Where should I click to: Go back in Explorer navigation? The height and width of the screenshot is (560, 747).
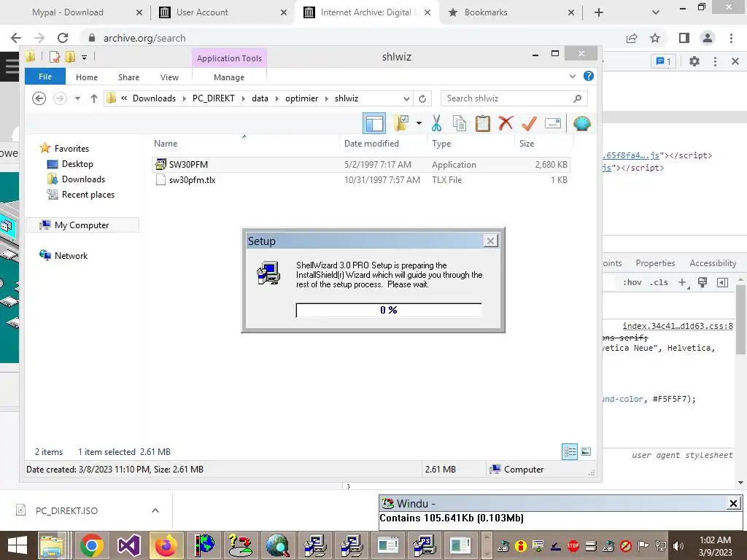pyautogui.click(x=39, y=98)
